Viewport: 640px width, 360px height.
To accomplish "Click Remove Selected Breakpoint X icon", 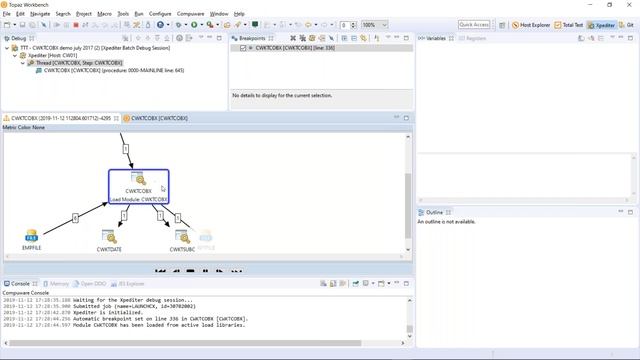I will (x=293, y=38).
